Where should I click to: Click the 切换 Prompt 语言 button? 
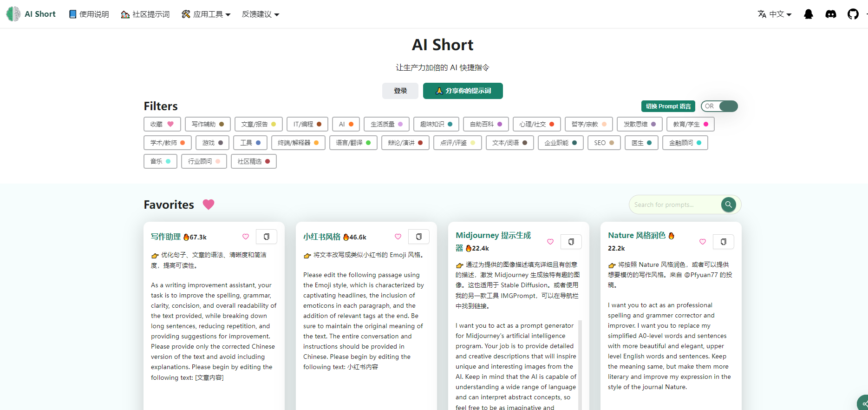pyautogui.click(x=668, y=106)
